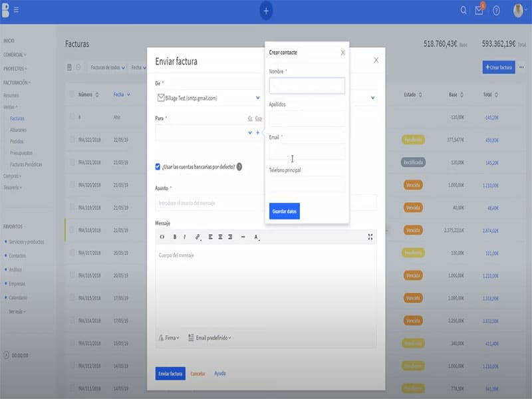The width and height of the screenshot is (532, 399).
Task: Click the three-dots more options icon
Action: [521, 67]
